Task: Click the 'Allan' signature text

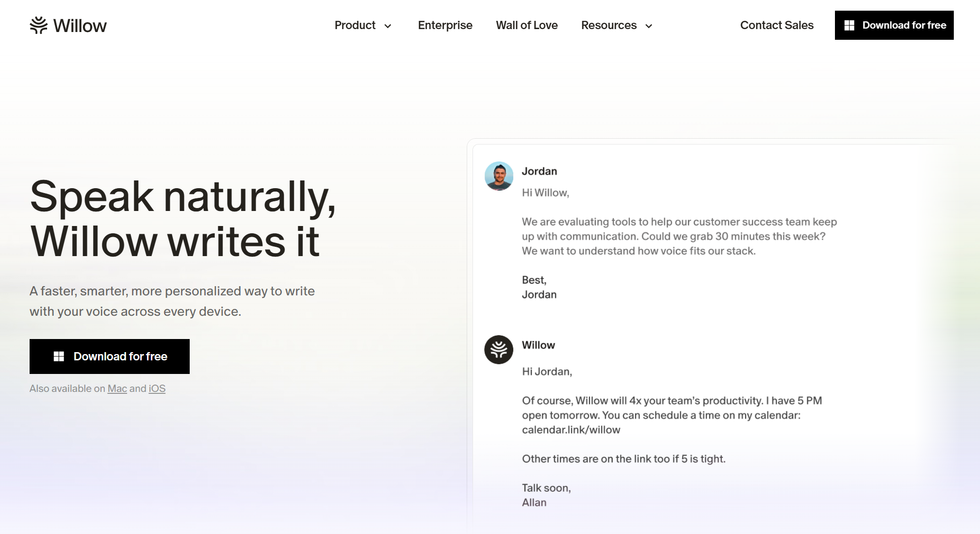Action: [534, 502]
